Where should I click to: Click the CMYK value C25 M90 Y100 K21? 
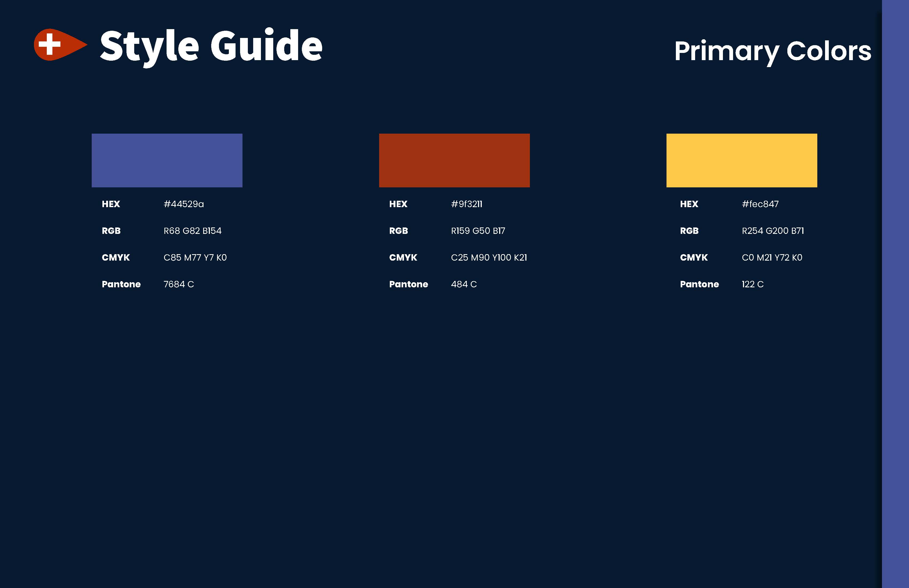(489, 257)
